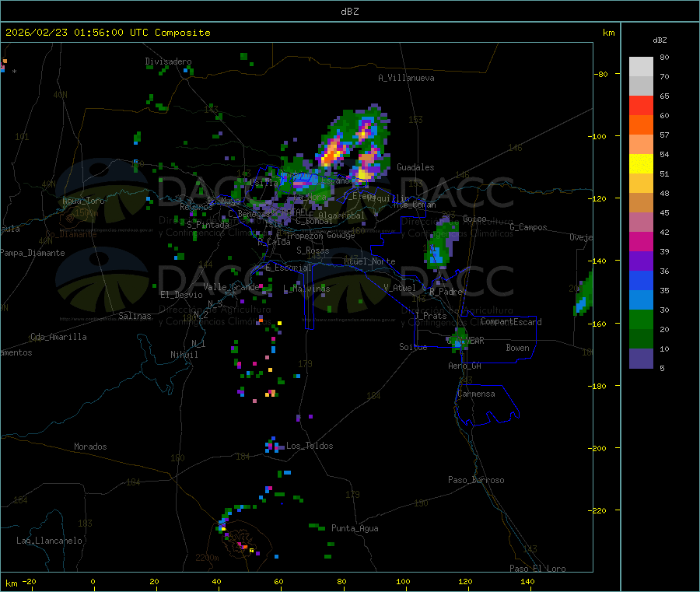The height and width of the screenshot is (592, 700).
Task: Click the timestamp '2026/02/23 01:56:00 UTC Composite'
Action: pos(107,33)
